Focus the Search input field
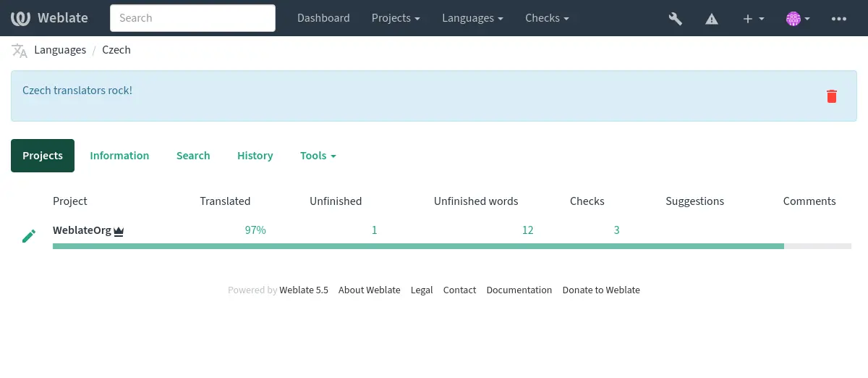This screenshot has width=868, height=378. point(192,18)
